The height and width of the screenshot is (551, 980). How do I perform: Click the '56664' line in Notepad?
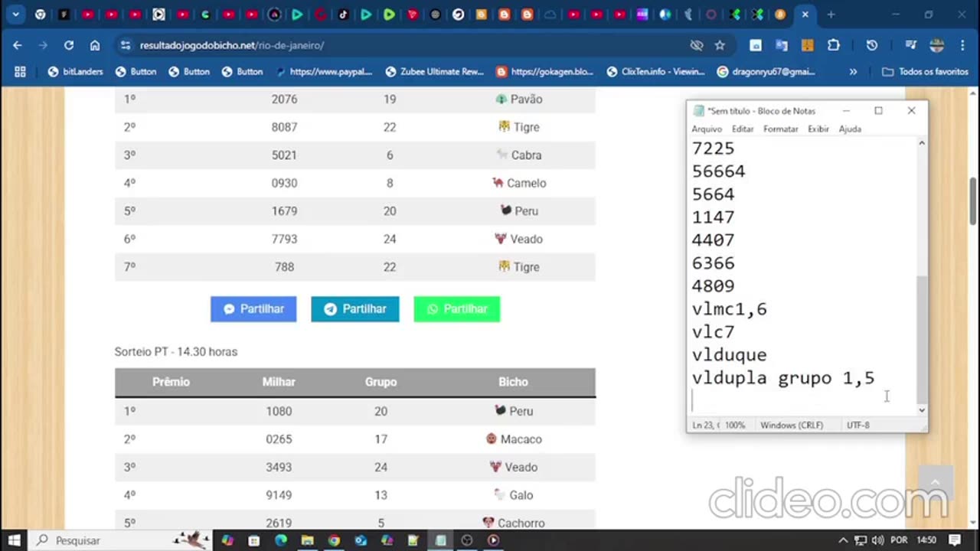point(718,171)
